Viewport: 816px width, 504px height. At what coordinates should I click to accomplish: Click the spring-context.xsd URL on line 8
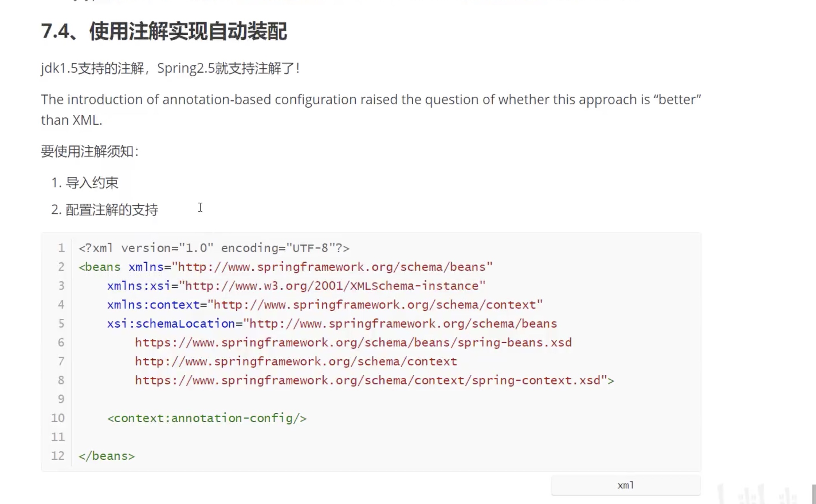click(369, 380)
